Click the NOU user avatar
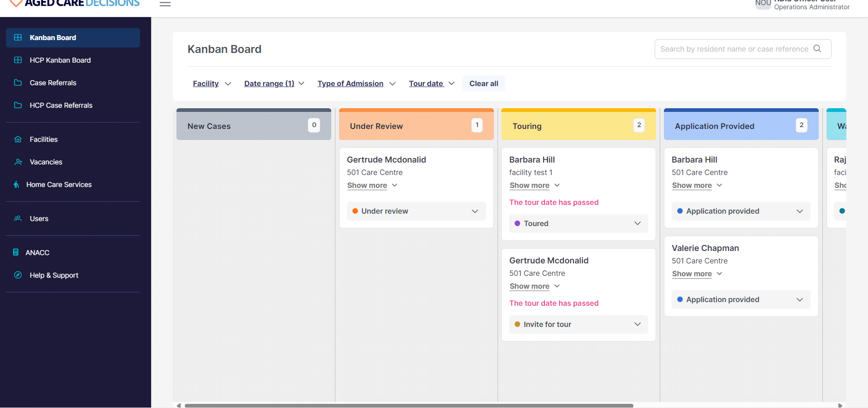Viewport: 868px width, 408px height. click(x=763, y=4)
